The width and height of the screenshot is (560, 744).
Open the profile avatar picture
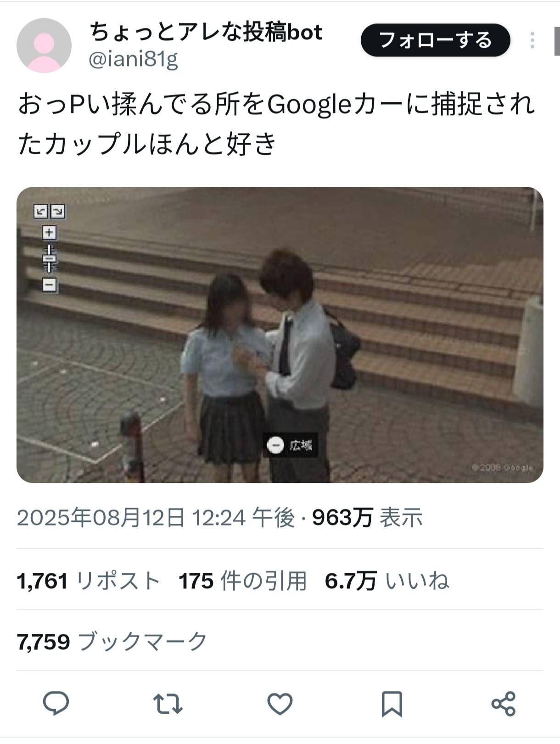point(44,45)
